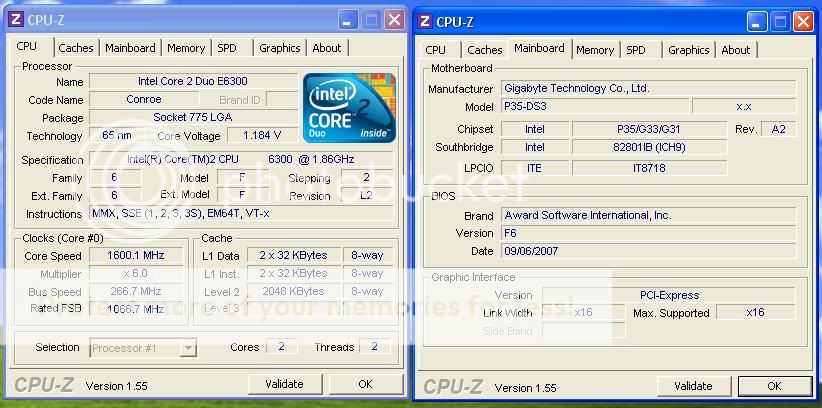Click Manufacturer value 'Gigabyte Technology Co., Ltd.'
Image resolution: width=822 pixels, height=408 pixels.
point(648,89)
